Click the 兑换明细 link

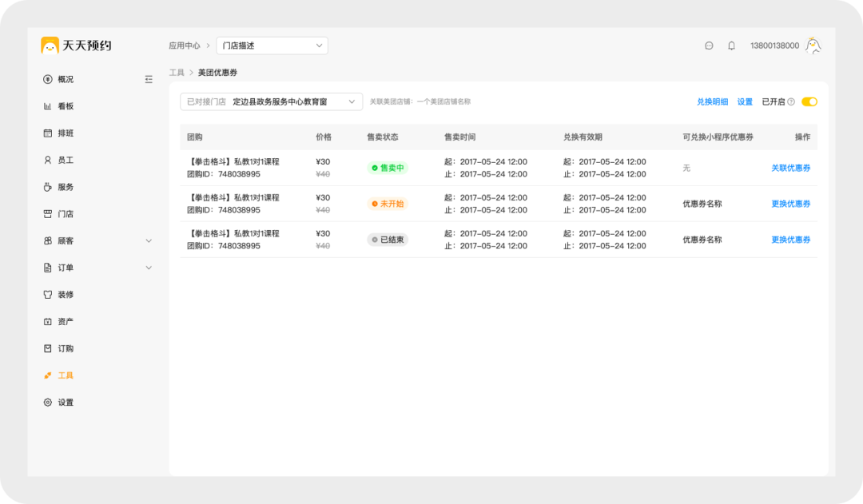[712, 101]
